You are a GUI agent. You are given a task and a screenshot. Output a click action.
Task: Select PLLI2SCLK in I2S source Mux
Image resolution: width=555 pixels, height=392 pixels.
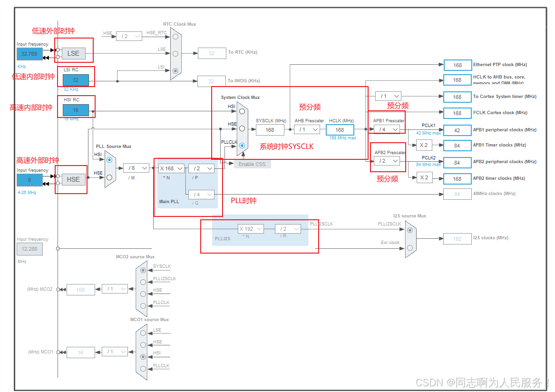click(410, 230)
